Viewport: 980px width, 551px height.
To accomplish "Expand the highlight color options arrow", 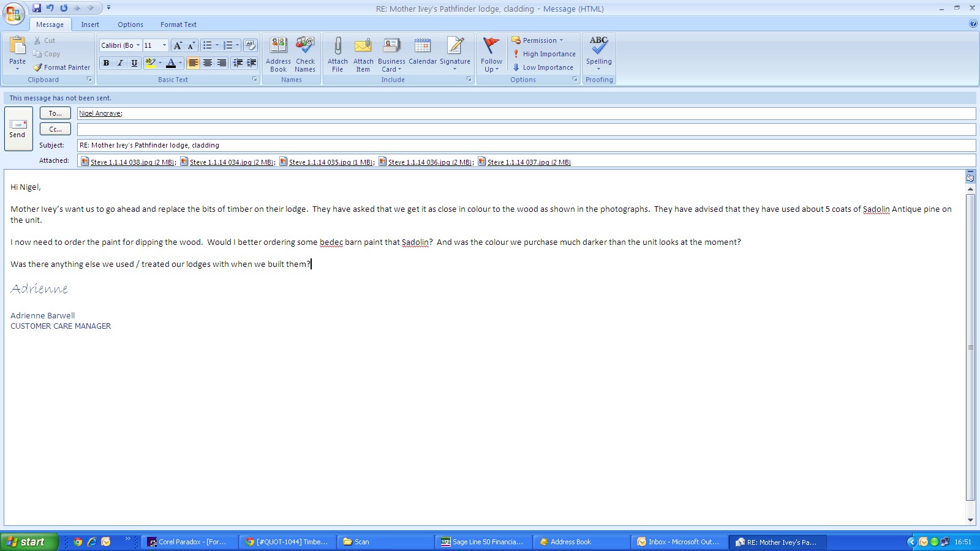I will coord(160,63).
